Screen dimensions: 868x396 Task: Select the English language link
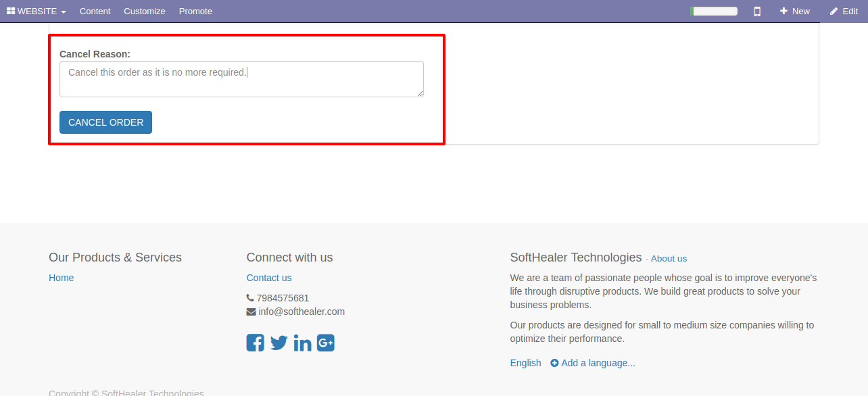526,363
